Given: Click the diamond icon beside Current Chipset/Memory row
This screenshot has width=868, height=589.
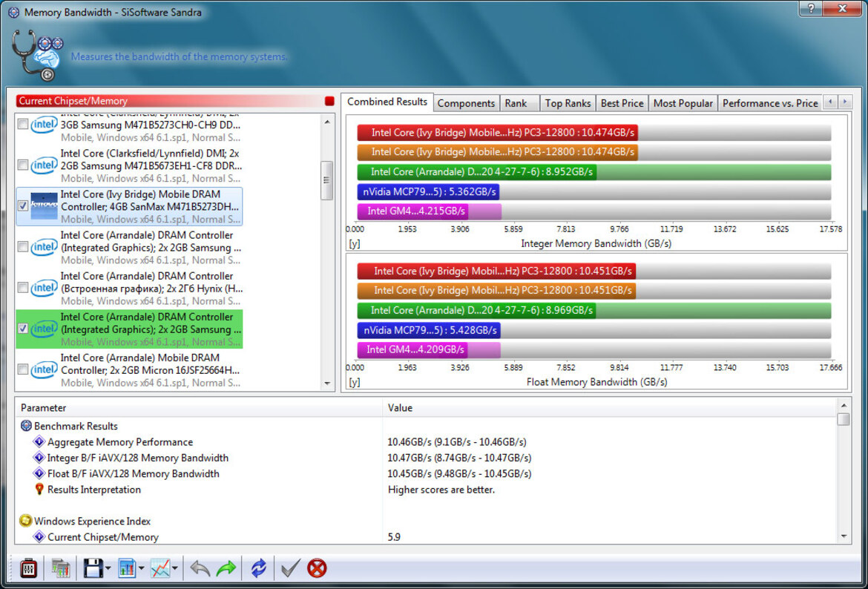Looking at the screenshot, I should coord(39,537).
